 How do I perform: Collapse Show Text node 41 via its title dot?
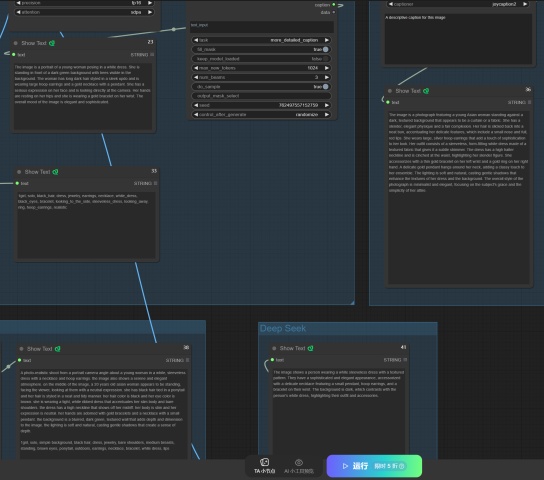click(274, 348)
